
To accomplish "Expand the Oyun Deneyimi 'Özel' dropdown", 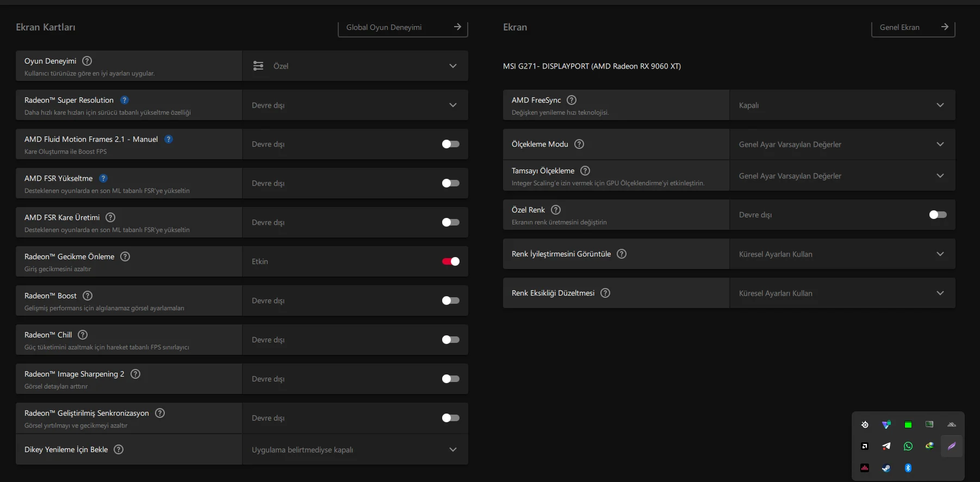I will coord(355,66).
